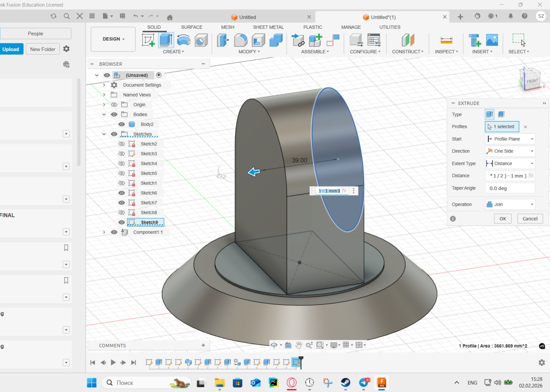Show Sketch2 via its visibility icon

point(122,144)
